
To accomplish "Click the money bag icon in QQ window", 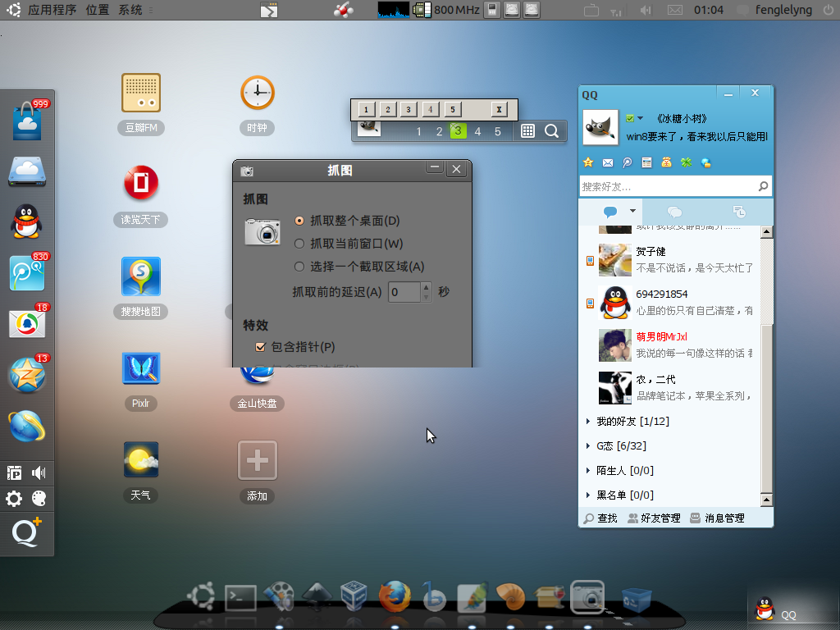I will (x=666, y=162).
